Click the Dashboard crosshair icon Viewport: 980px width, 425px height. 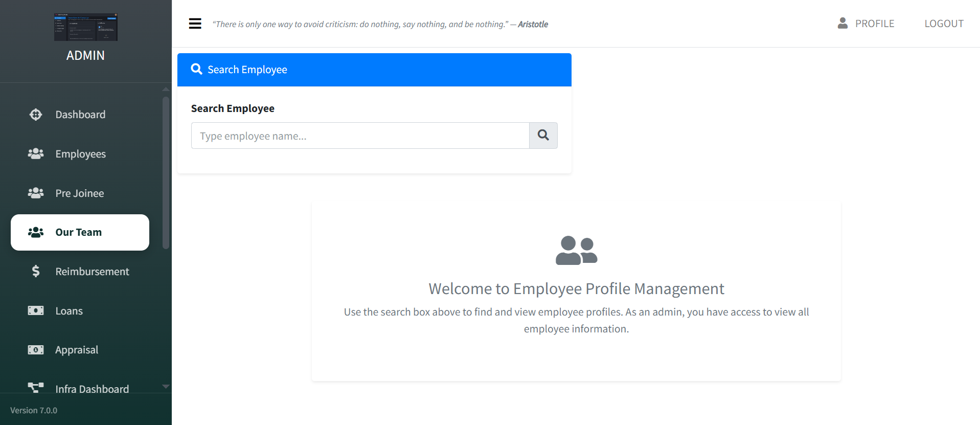36,115
